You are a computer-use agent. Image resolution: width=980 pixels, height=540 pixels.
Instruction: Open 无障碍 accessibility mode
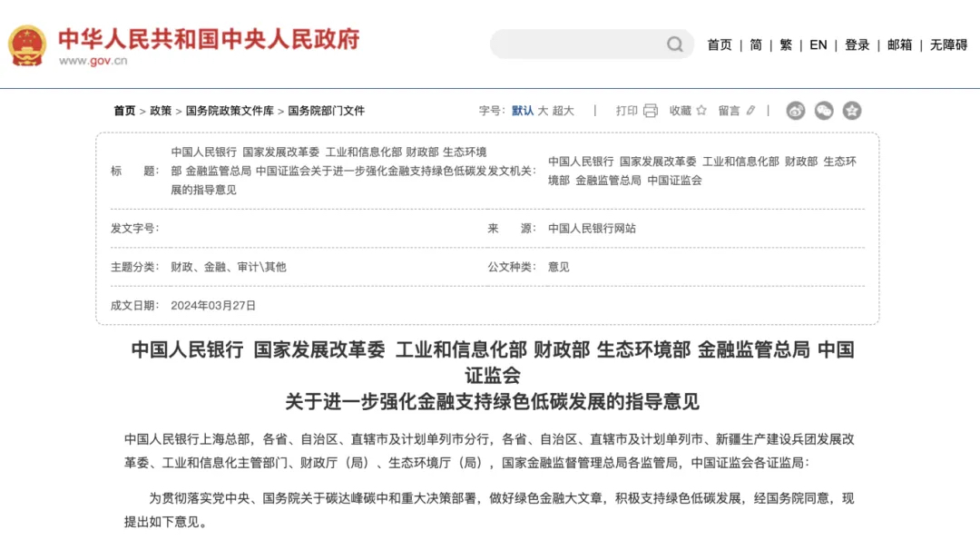[x=949, y=45]
